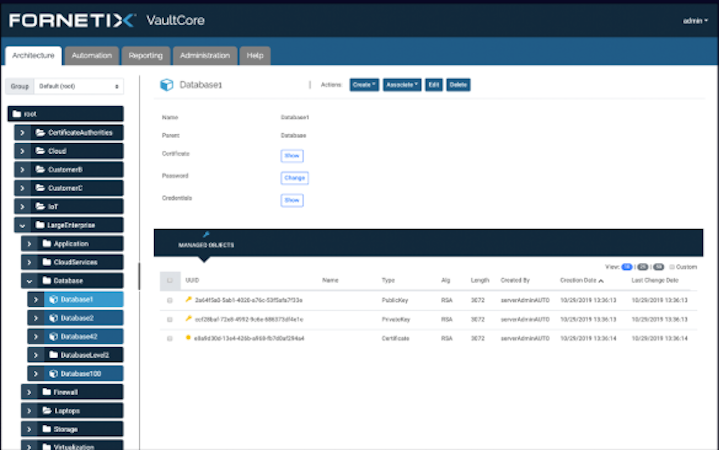The image size is (719, 450).
Task: Expand the CertificateAuthorities node chevron
Action: pyautogui.click(x=22, y=133)
